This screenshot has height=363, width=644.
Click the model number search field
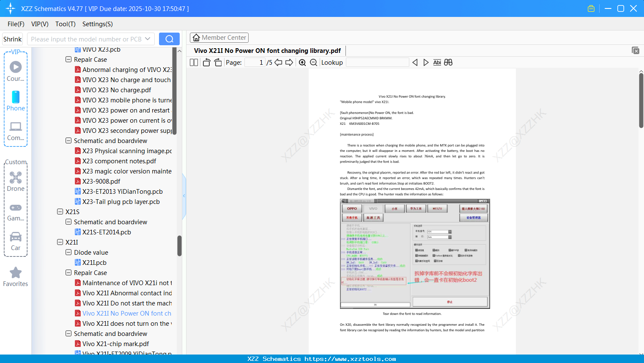(86, 39)
